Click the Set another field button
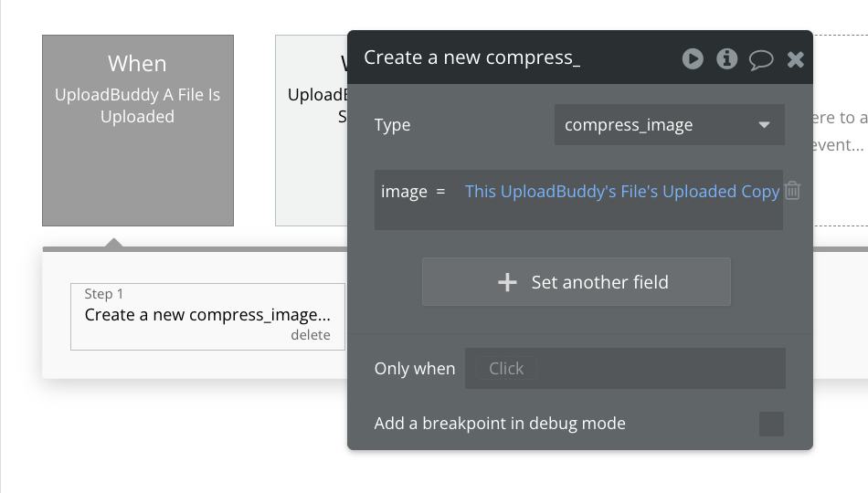The height and width of the screenshot is (493, 868). tap(577, 281)
